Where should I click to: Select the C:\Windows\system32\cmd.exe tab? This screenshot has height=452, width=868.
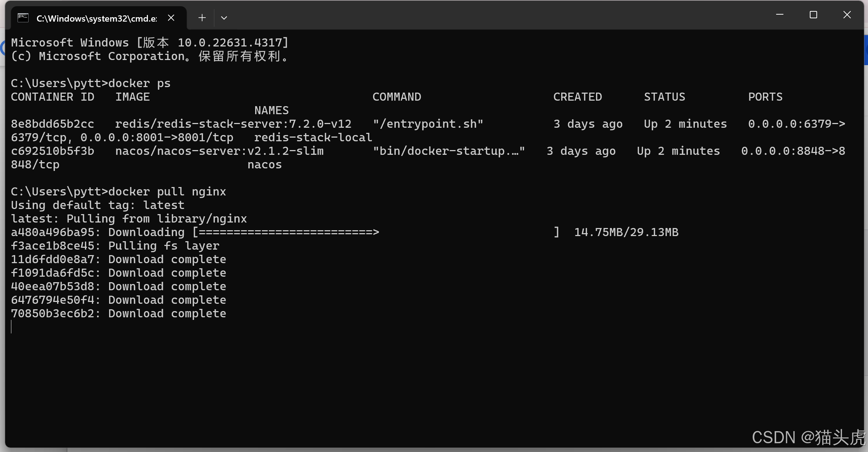(97, 18)
